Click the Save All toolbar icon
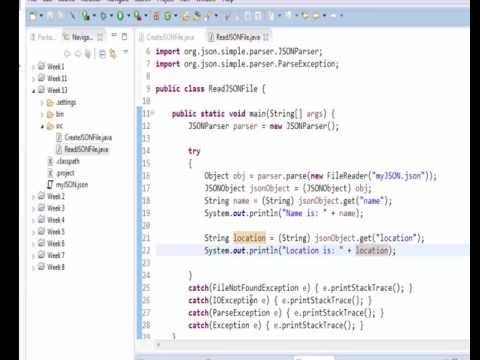This screenshot has width=480, height=360. [60, 16]
